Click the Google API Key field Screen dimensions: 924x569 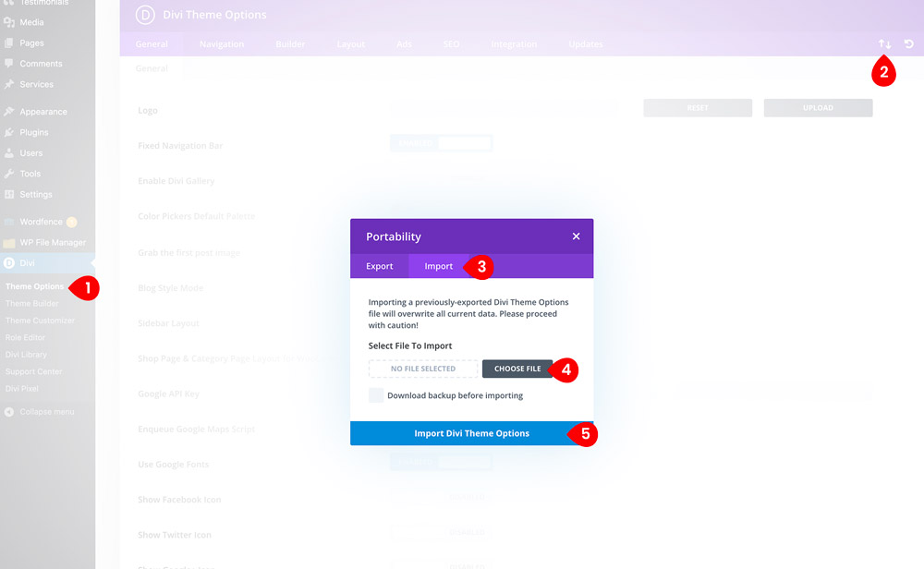click(630, 392)
